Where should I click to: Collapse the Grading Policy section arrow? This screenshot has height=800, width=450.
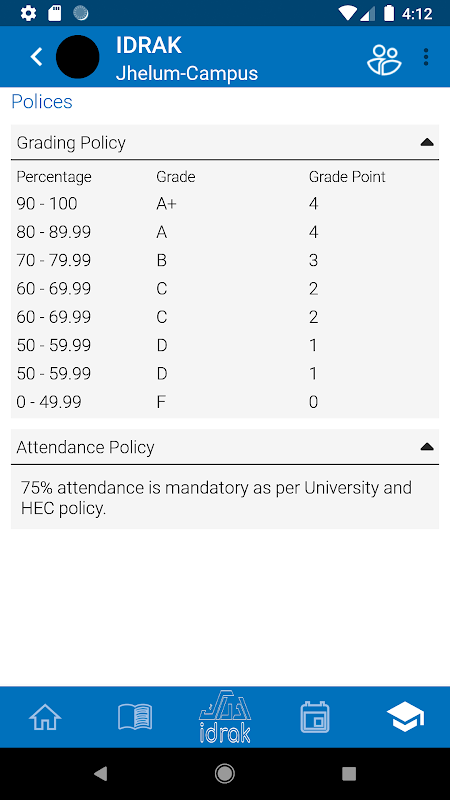pyautogui.click(x=427, y=142)
